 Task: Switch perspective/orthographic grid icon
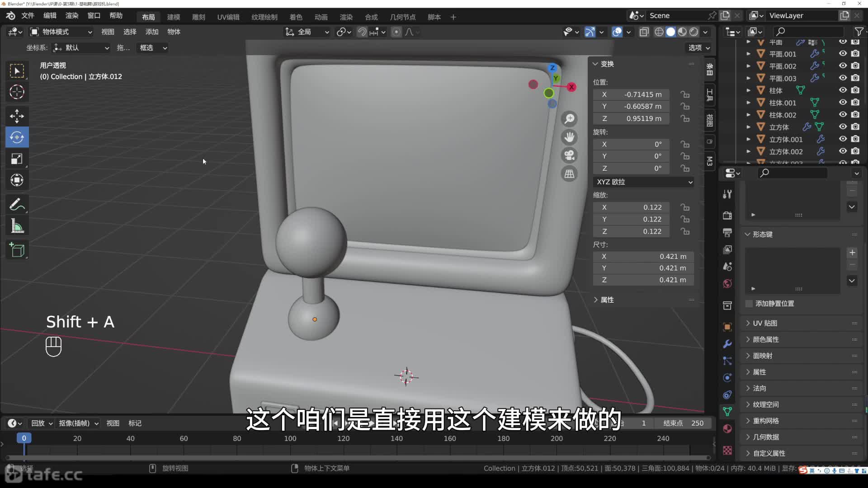569,174
